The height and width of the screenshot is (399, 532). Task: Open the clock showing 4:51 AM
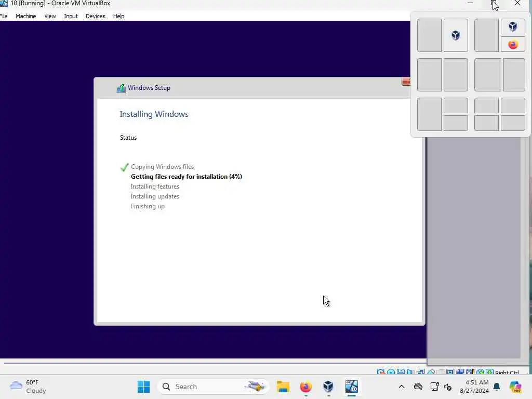click(x=474, y=387)
